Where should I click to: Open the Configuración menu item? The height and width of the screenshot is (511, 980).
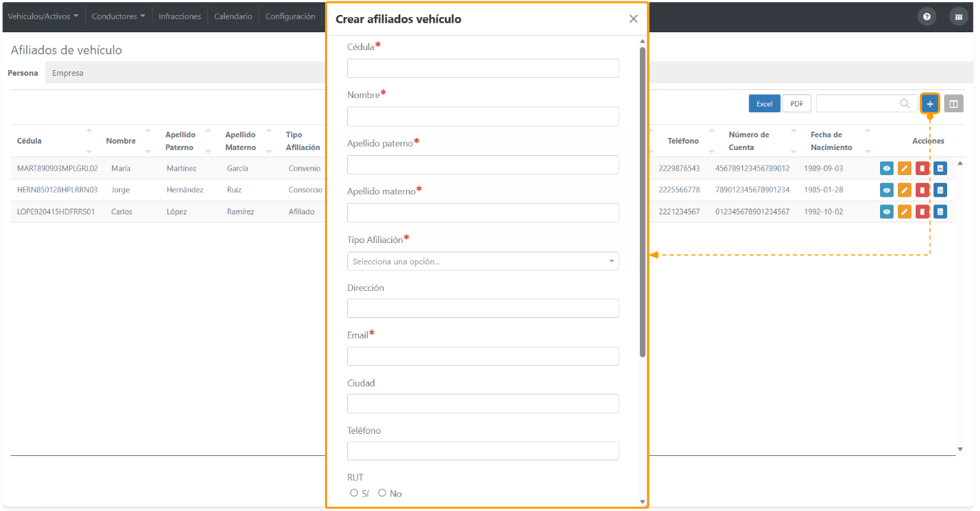pos(290,16)
